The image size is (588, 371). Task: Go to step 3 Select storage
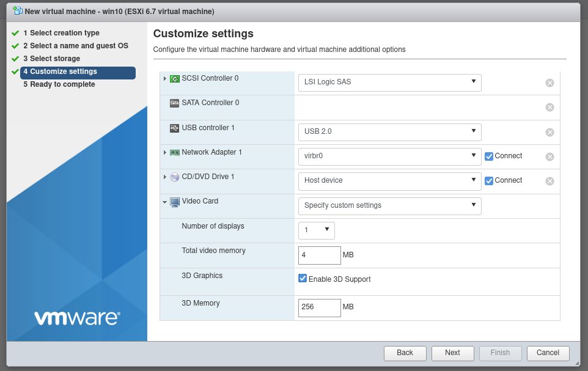coord(52,59)
